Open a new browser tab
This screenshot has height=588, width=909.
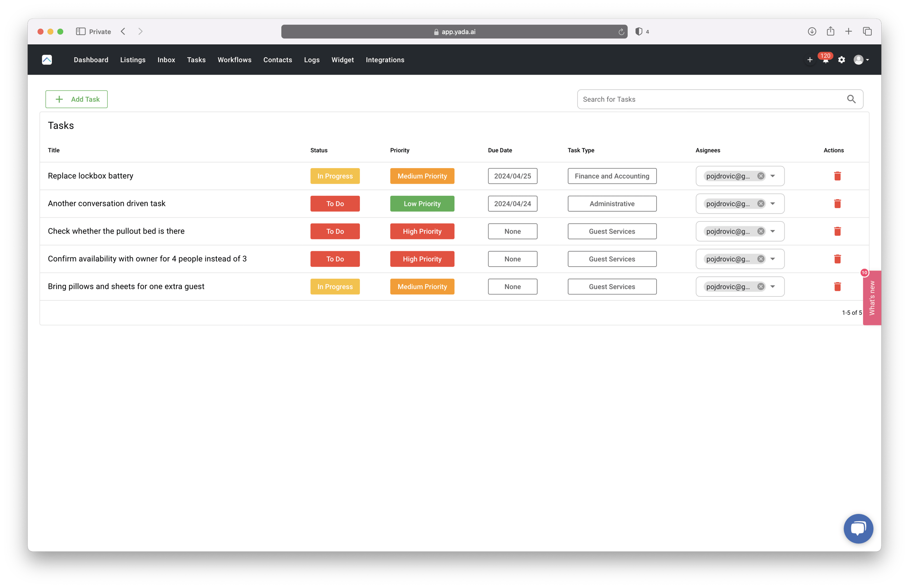click(849, 31)
